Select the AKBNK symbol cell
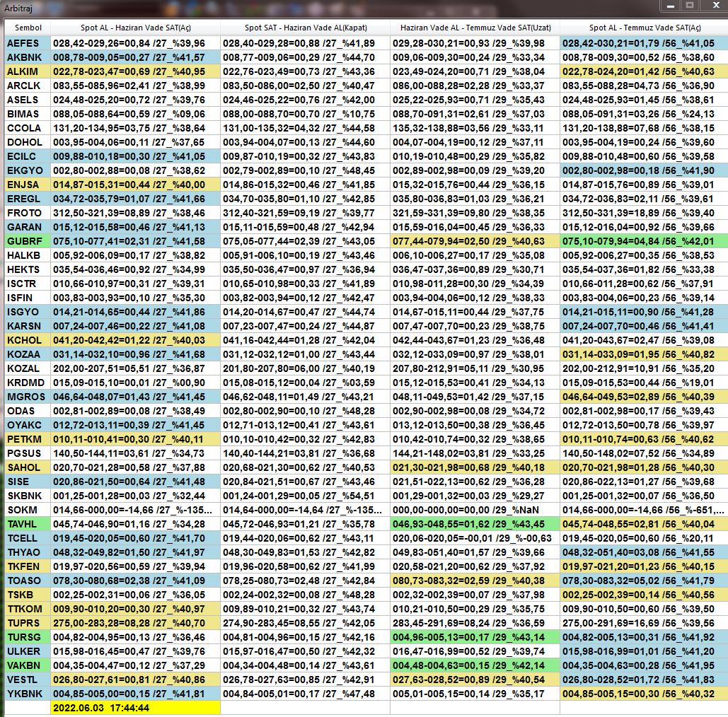The image size is (728, 717). (x=28, y=57)
